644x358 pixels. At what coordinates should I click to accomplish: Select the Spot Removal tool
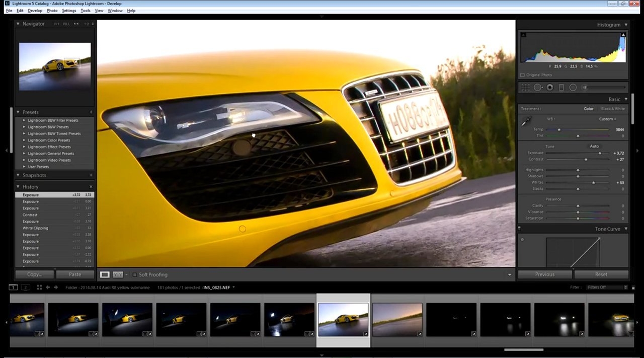point(538,88)
